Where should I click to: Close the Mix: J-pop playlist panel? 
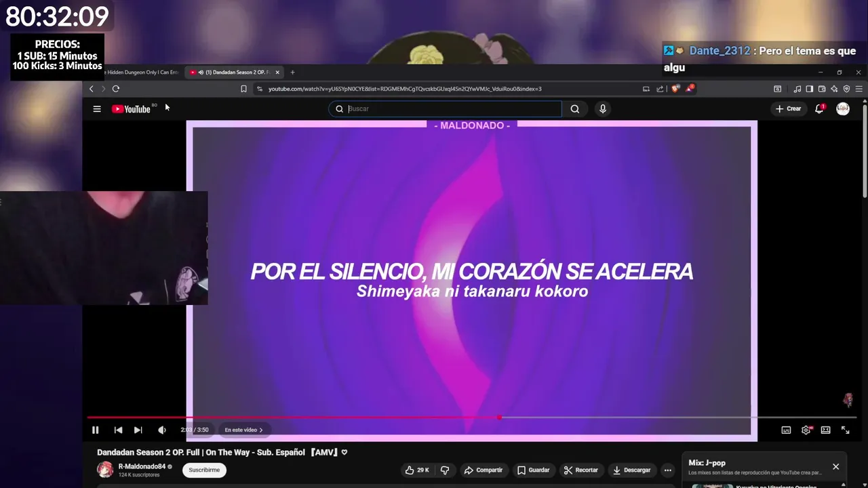pyautogui.click(x=835, y=466)
